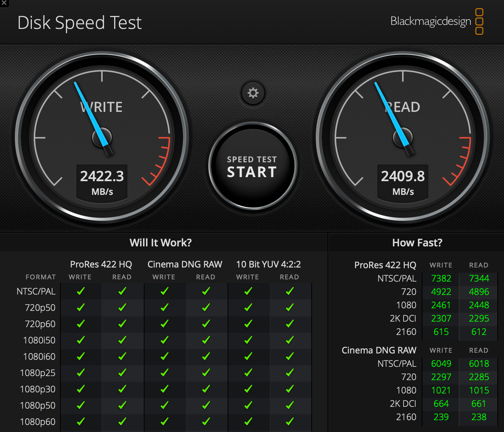The image size is (504, 432).
Task: Open the settings gear icon
Action: click(253, 93)
